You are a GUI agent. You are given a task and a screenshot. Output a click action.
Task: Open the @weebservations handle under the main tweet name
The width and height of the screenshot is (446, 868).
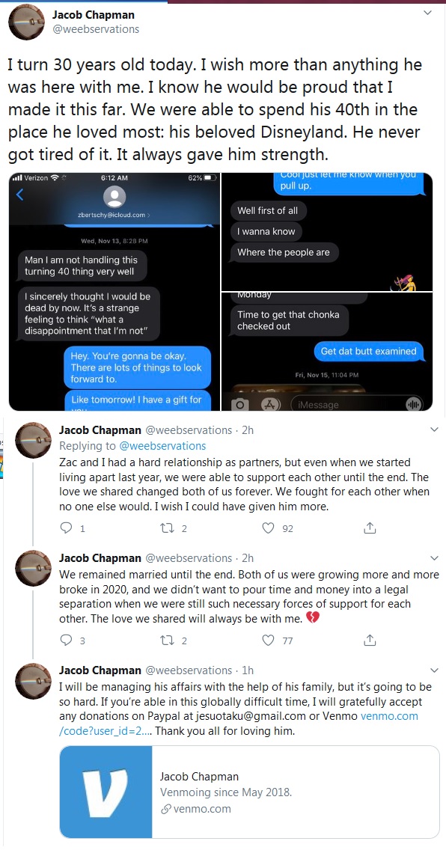96,28
